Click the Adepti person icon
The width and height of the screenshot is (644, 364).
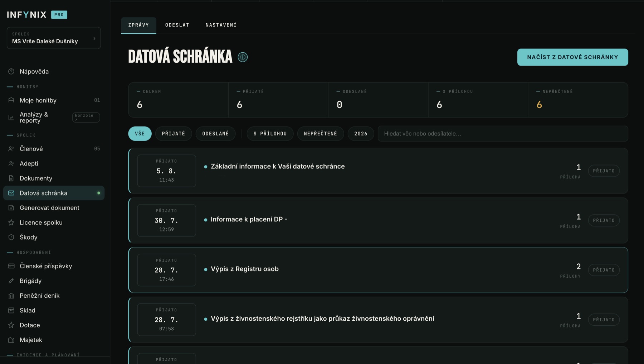(x=11, y=163)
